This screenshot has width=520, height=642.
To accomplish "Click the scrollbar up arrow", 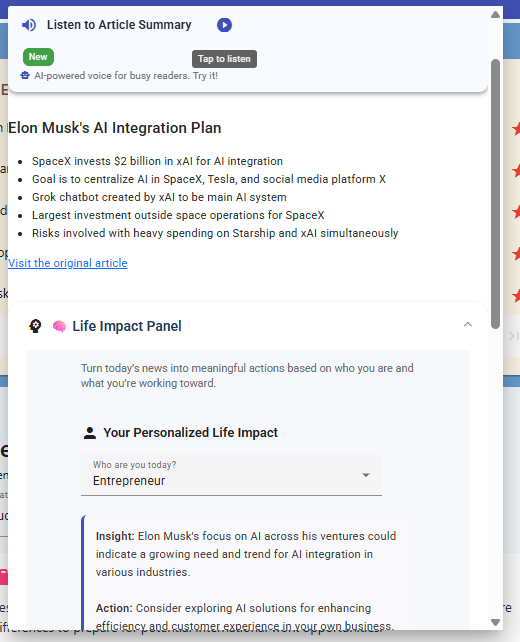I will (x=495, y=14).
